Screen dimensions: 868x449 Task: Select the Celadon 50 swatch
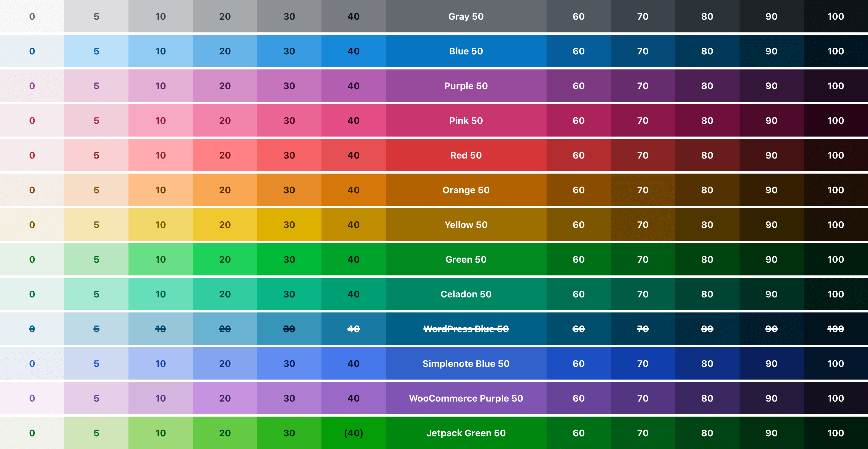coord(466,294)
